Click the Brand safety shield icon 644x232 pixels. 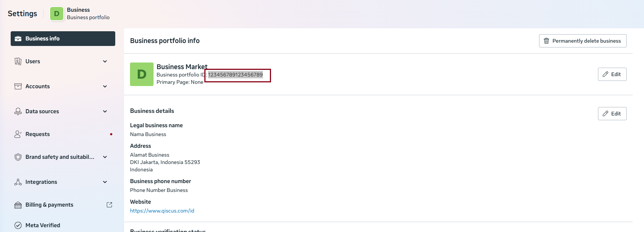click(x=18, y=157)
